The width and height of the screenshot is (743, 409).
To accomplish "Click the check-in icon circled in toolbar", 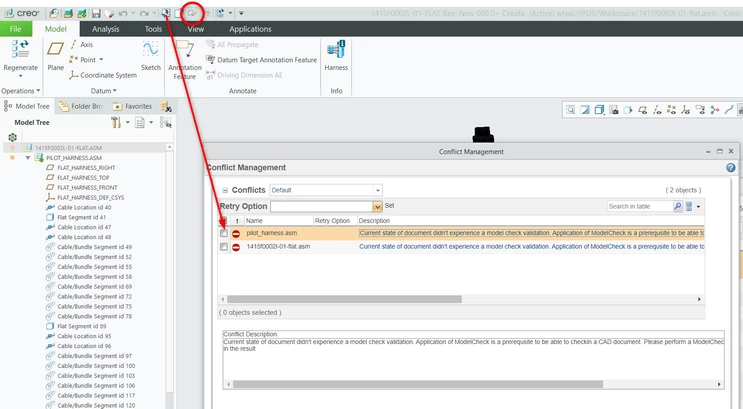I will pos(192,13).
